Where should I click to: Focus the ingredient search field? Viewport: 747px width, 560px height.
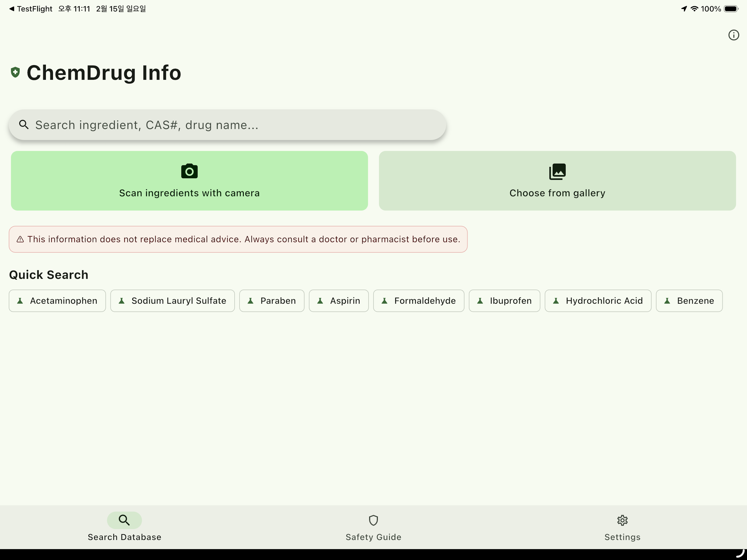[x=227, y=125]
